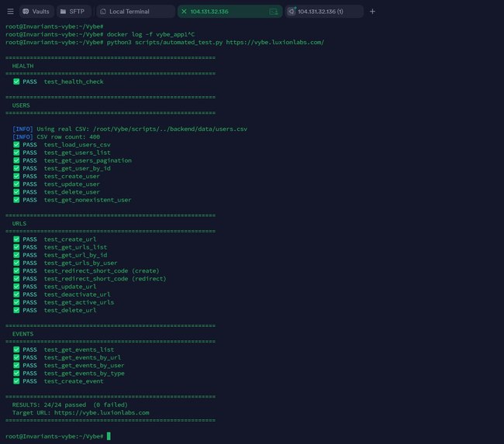The height and width of the screenshot is (444, 504).
Task: Click the green checkmark beside test_load_users_csv
Action: point(16,145)
